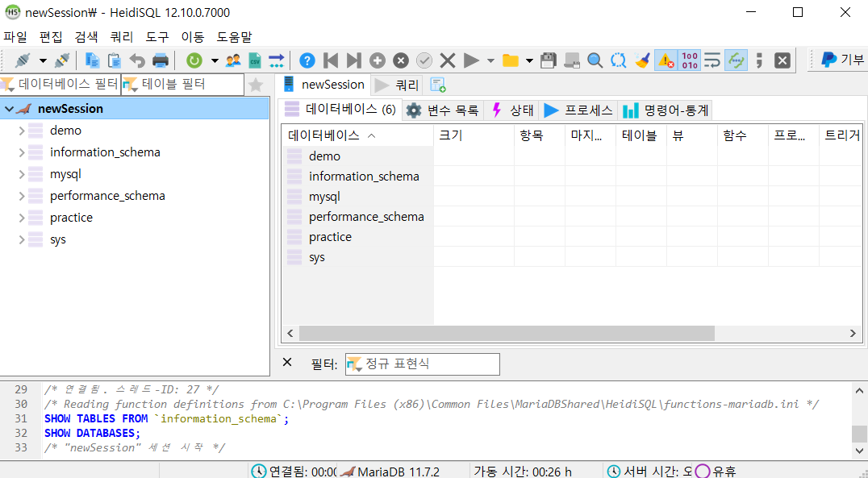Click the Print icon
Screen dimensions: 868x478
pos(161,60)
